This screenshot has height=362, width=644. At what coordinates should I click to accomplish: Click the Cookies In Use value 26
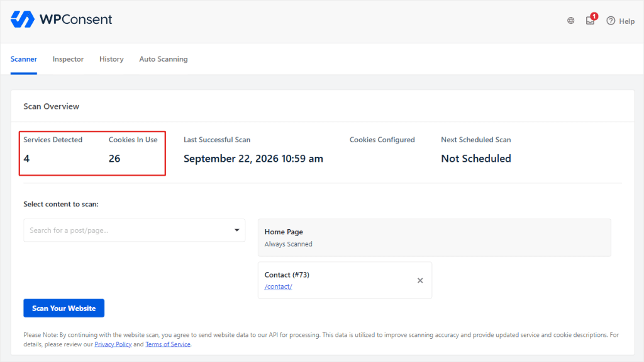(x=114, y=159)
